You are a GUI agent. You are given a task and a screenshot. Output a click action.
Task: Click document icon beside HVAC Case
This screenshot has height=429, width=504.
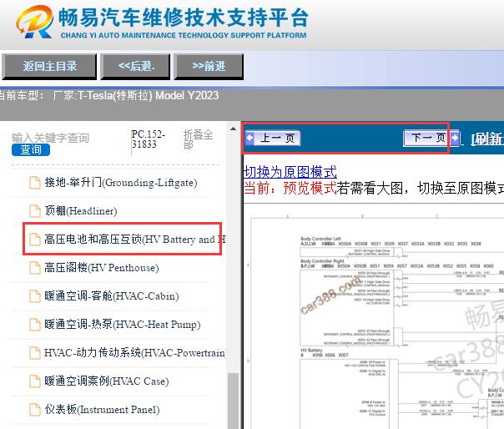35,381
